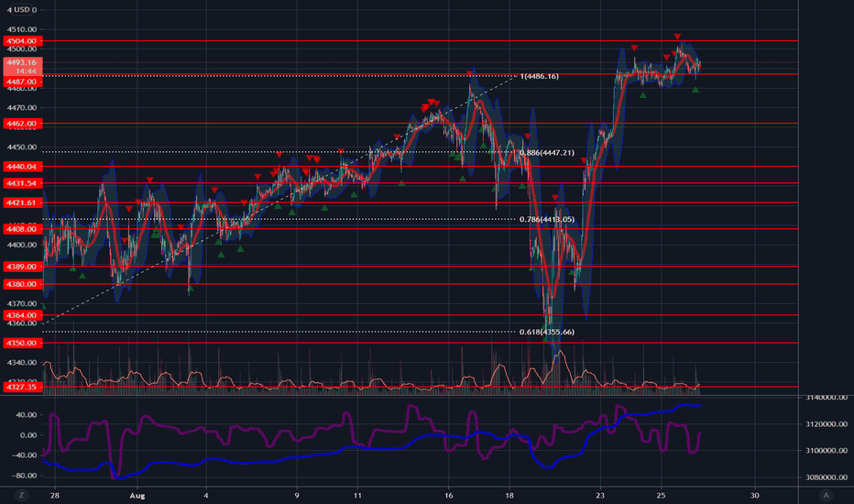Click the -80.00 value on oscillator scale
This screenshot has width=854, height=504.
point(26,476)
